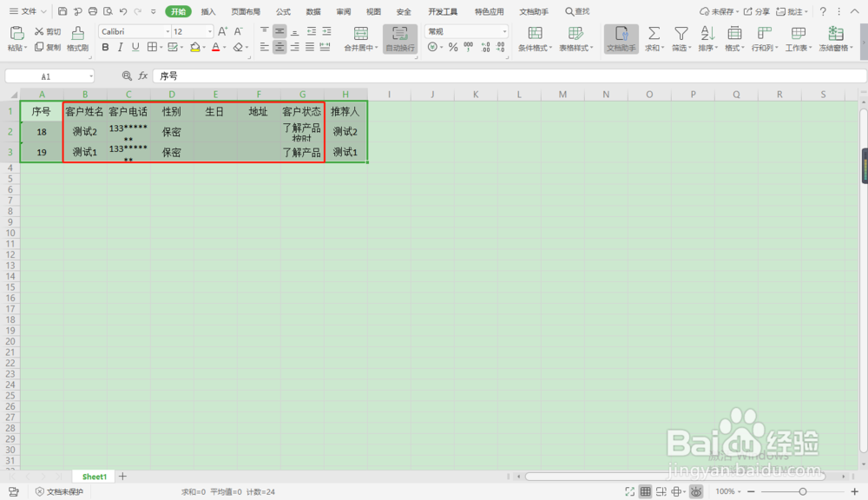Click the eraser clear-format icon
The width and height of the screenshot is (868, 500).
pos(238,47)
